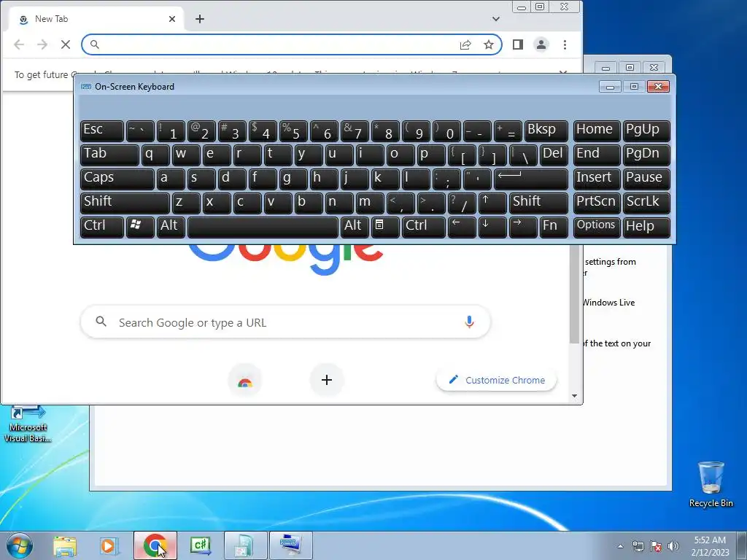Click the Chrome taskbar icon

point(155,545)
